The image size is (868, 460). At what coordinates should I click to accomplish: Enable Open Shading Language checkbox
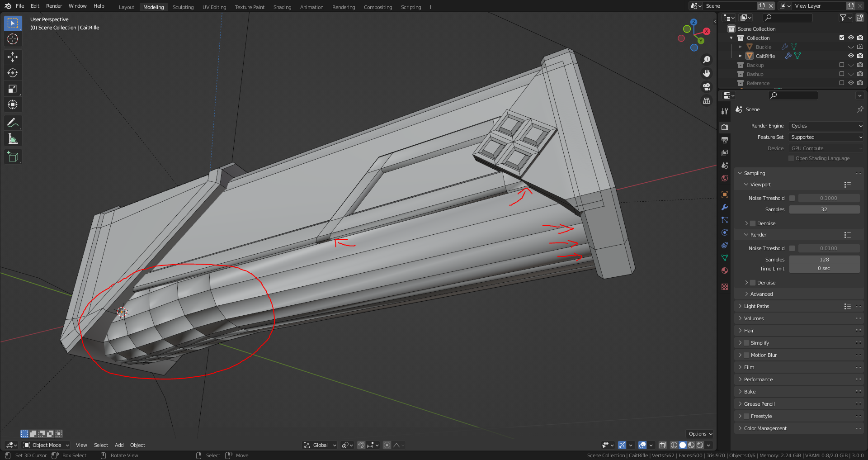(791, 158)
